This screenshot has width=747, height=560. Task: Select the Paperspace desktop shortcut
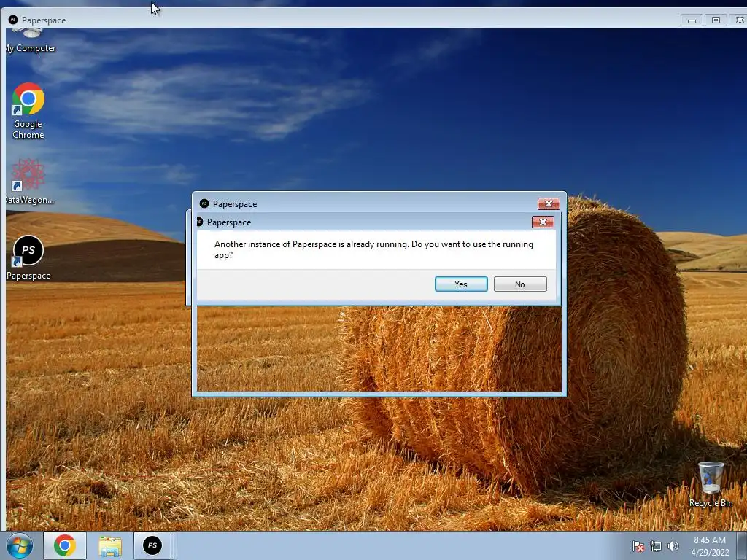pyautogui.click(x=28, y=257)
